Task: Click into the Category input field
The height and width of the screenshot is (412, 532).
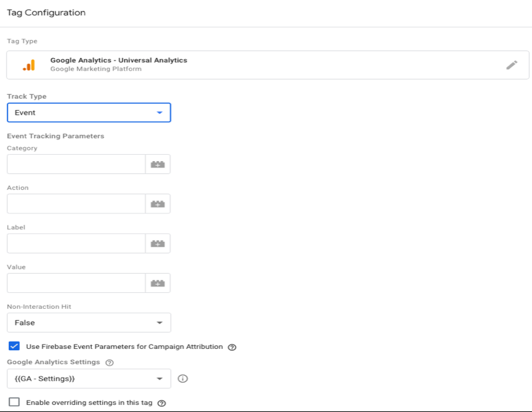Action: coord(76,164)
